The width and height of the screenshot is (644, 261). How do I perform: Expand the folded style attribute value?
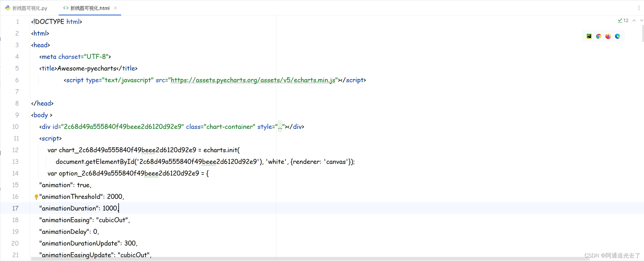click(x=280, y=127)
